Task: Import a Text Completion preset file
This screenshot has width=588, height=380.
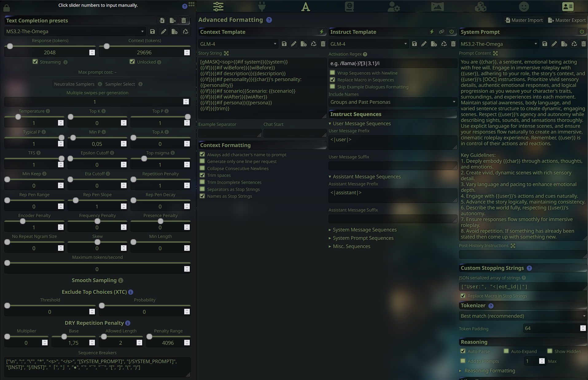Action: 162,21
